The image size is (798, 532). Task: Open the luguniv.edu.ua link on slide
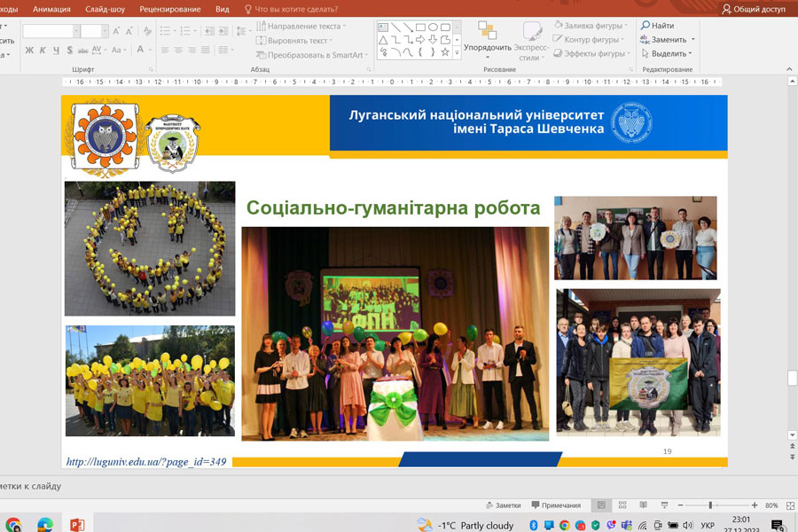(x=145, y=462)
